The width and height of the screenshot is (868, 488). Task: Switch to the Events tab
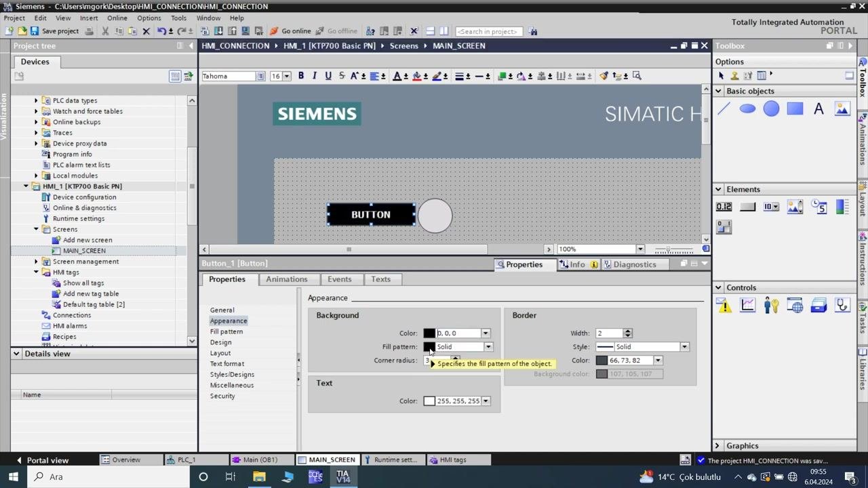click(340, 279)
